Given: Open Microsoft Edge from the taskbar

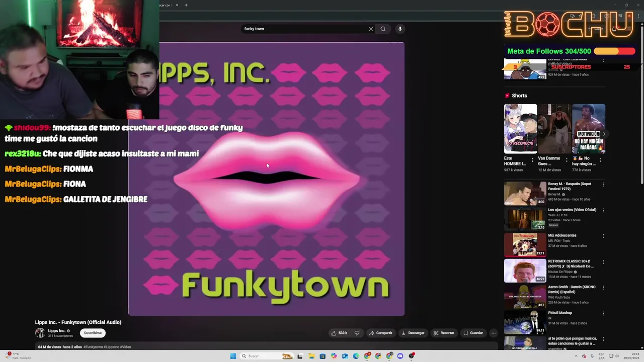Looking at the screenshot, I should click(x=356, y=356).
